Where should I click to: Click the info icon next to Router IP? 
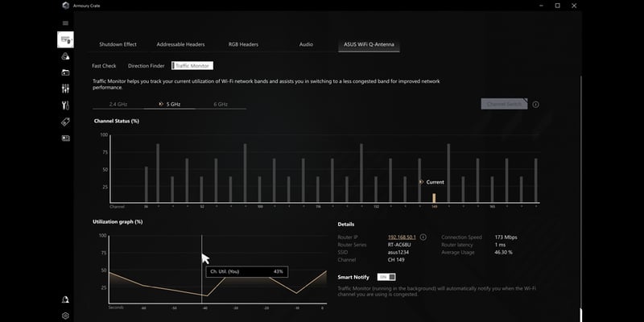423,237
